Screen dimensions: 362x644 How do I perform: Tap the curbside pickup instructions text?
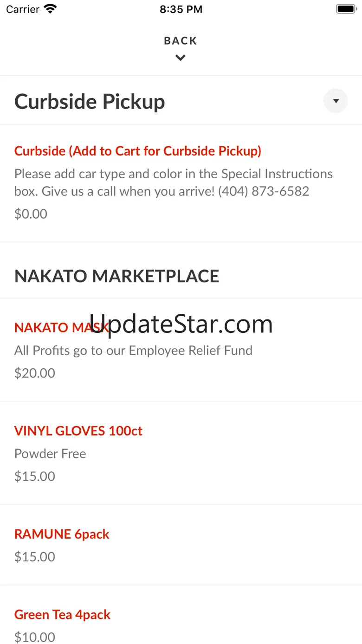[x=173, y=182]
